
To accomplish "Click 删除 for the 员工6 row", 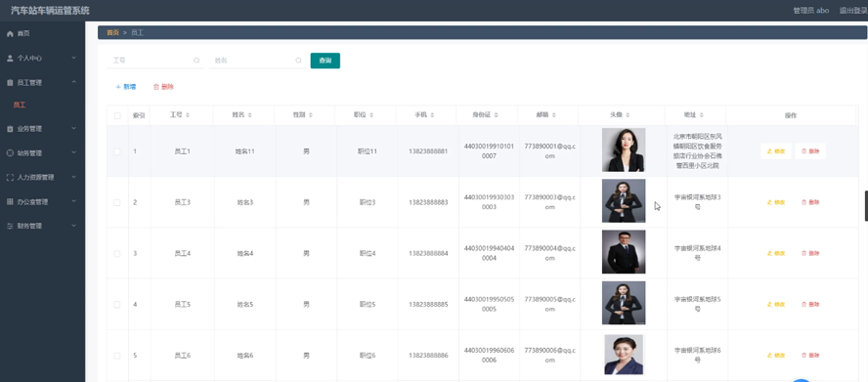I will click(x=810, y=356).
